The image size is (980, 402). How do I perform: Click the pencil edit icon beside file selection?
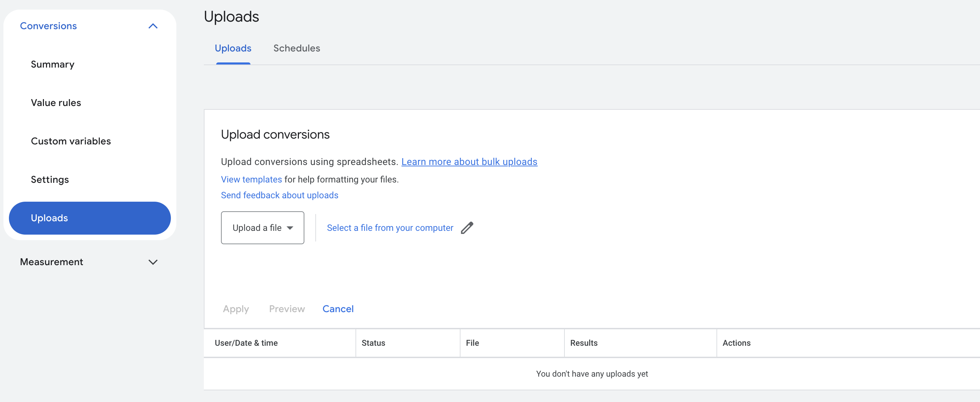point(467,228)
